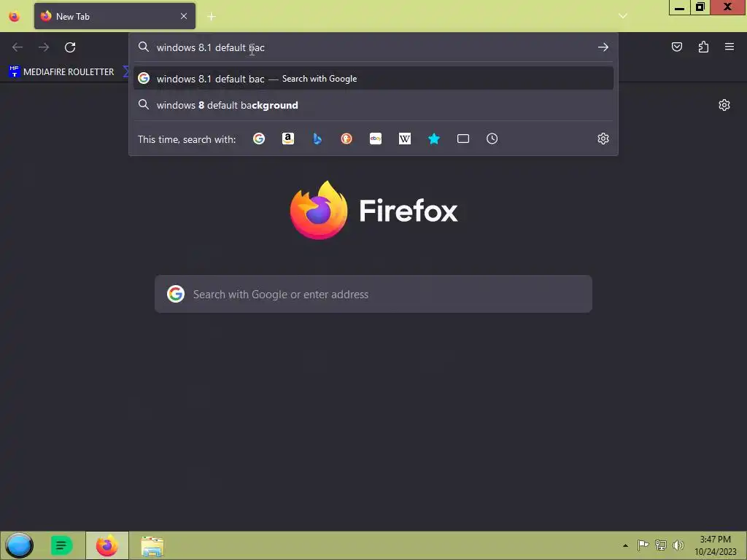
Task: Click inside the address bar text
Action: [x=211, y=47]
